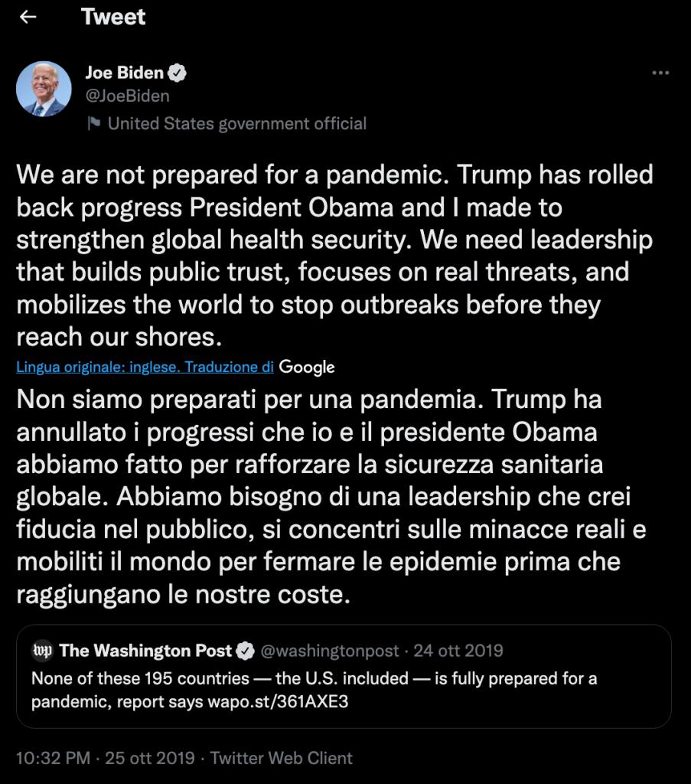691x784 pixels.
Task: Open the @washingtonpost handle
Action: (x=330, y=651)
